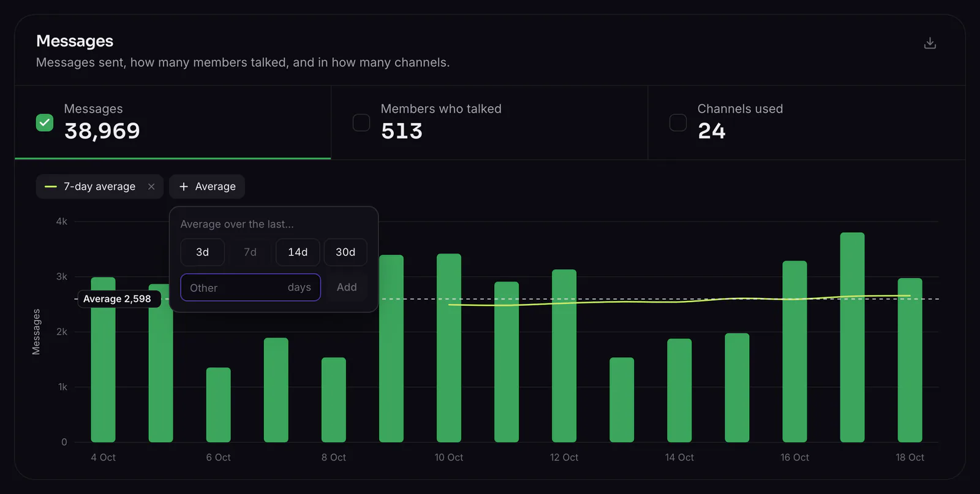Click the 38,969 messages total
The height and width of the screenshot is (494, 980).
click(102, 131)
